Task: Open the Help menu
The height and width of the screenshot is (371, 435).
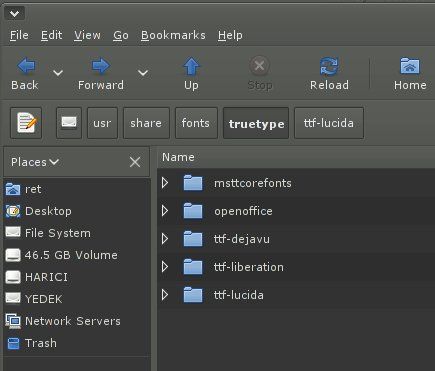Action: point(230,35)
